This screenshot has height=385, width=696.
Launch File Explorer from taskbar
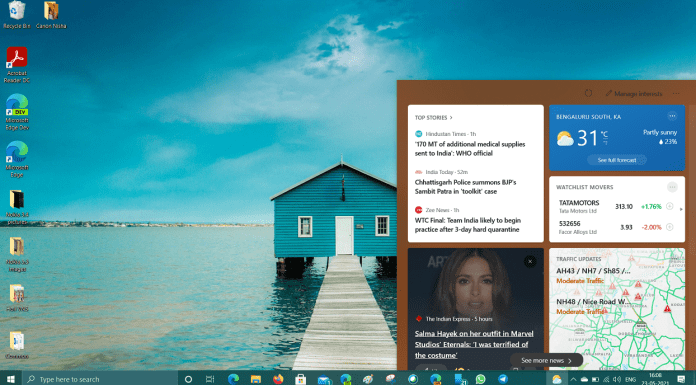(256, 379)
